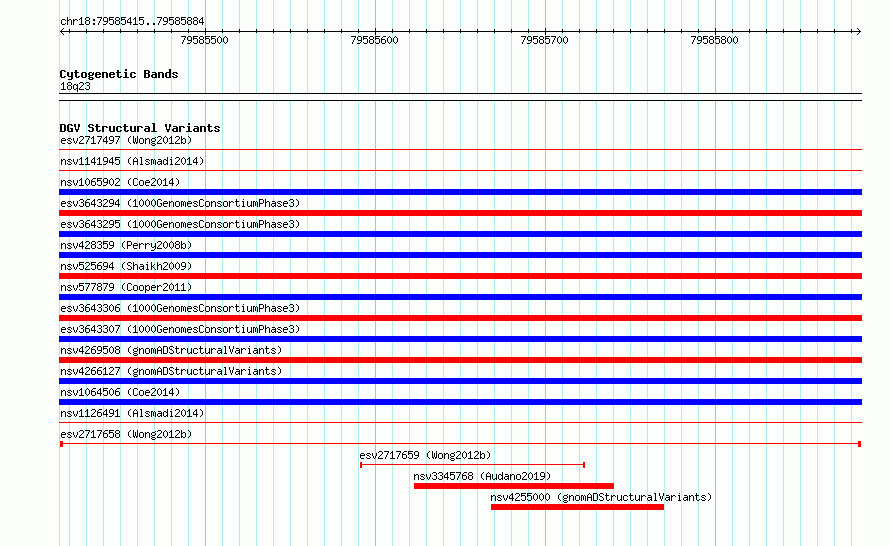This screenshot has height=546, width=890.
Task: Click the blue bar of nsv1065902
Action: point(460,192)
